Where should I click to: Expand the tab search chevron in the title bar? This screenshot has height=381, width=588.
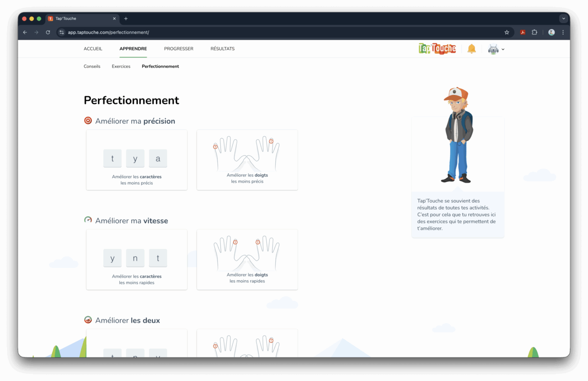(563, 18)
